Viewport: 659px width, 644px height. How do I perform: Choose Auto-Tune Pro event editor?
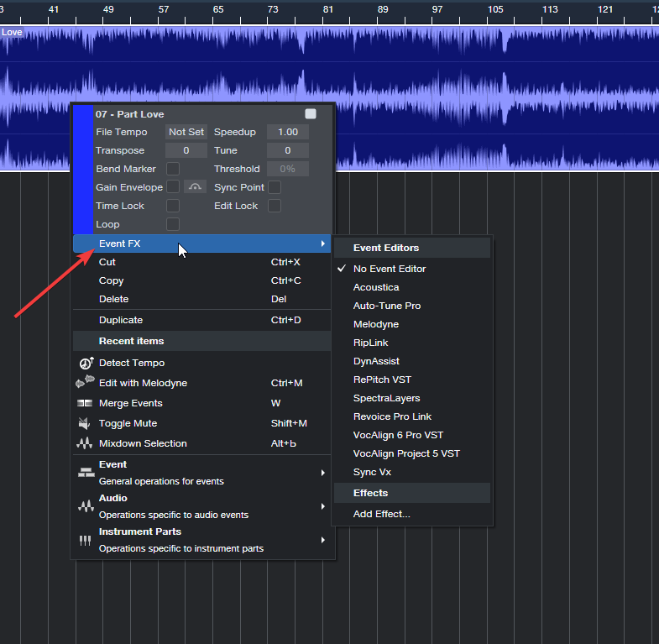412,306
